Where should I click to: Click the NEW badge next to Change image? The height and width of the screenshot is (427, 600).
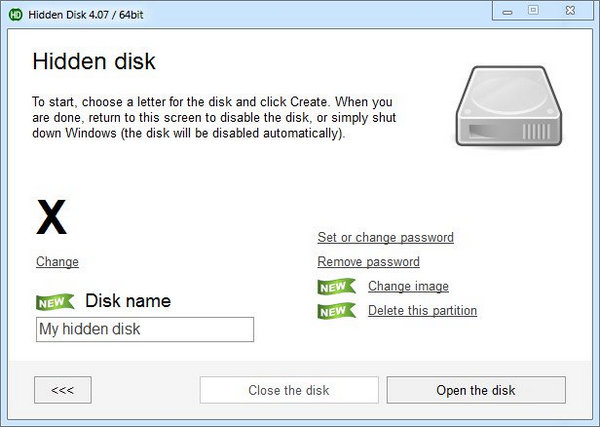click(337, 287)
